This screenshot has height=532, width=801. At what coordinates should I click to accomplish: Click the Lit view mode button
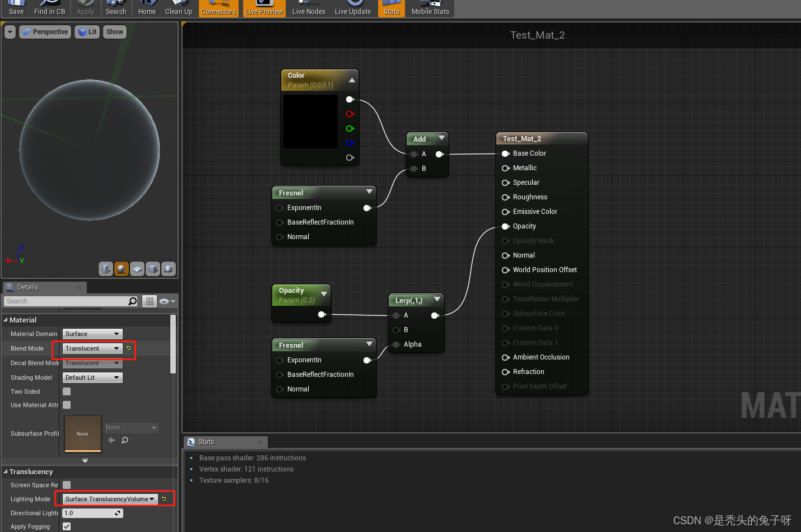coord(87,31)
